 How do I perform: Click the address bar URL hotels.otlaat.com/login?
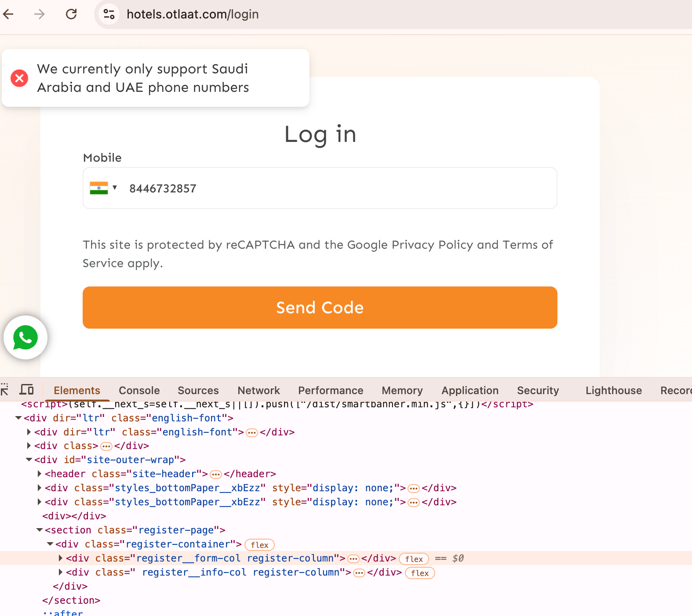(x=193, y=14)
